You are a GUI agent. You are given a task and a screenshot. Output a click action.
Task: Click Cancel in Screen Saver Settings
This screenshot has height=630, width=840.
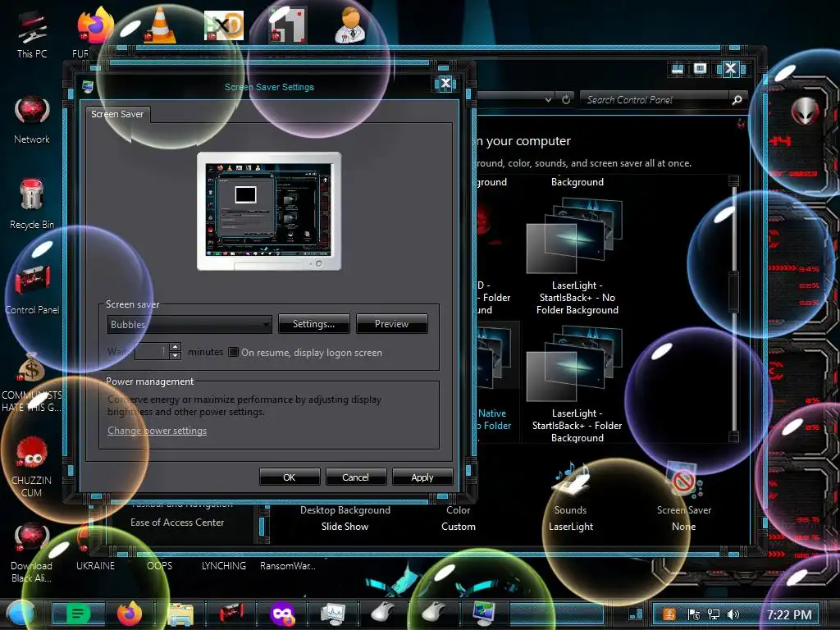click(355, 477)
